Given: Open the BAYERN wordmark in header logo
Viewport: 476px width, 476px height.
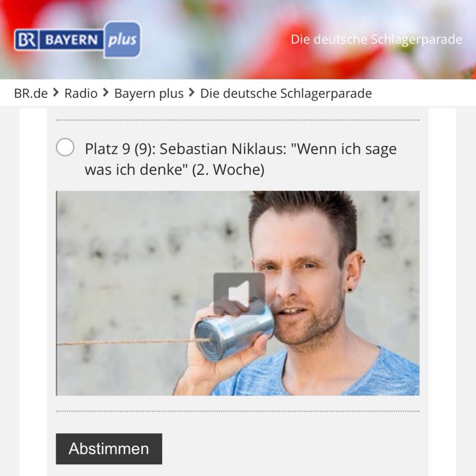Looking at the screenshot, I should (71, 40).
